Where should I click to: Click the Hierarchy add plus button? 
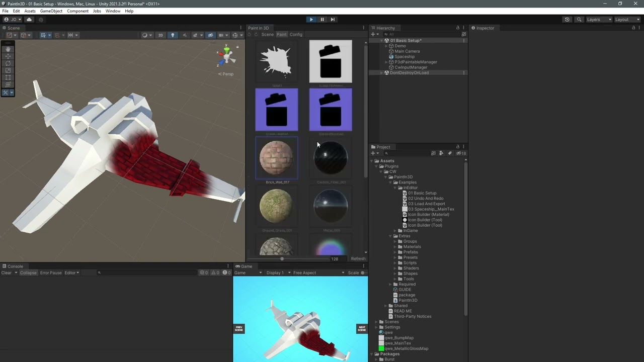pyautogui.click(x=373, y=34)
